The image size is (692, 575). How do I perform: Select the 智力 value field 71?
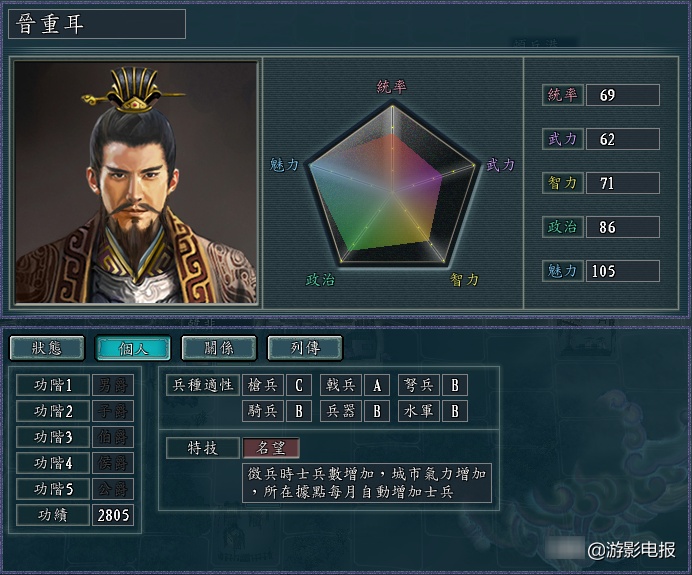tap(623, 183)
